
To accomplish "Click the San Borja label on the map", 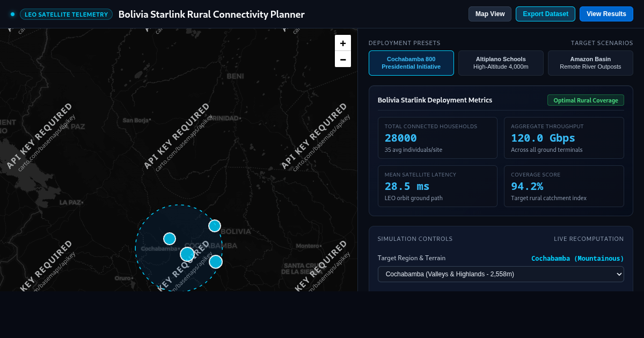I will 136,120.
